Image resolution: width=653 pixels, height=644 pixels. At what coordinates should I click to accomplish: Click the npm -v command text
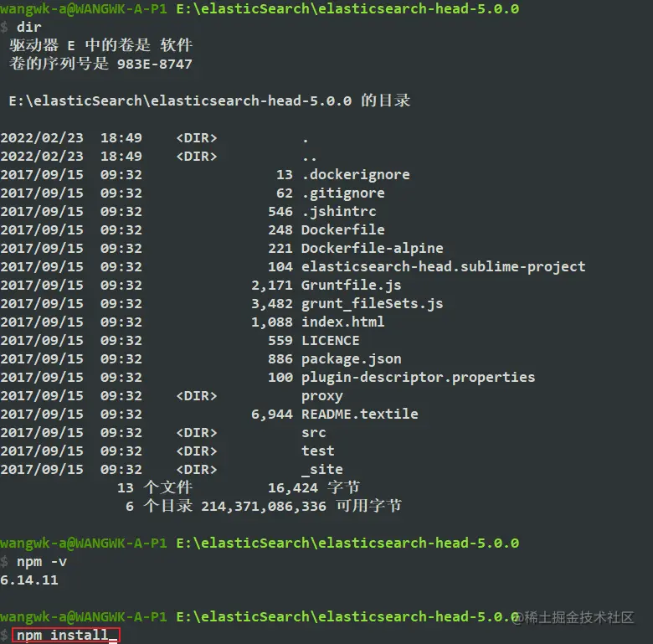pos(42,562)
